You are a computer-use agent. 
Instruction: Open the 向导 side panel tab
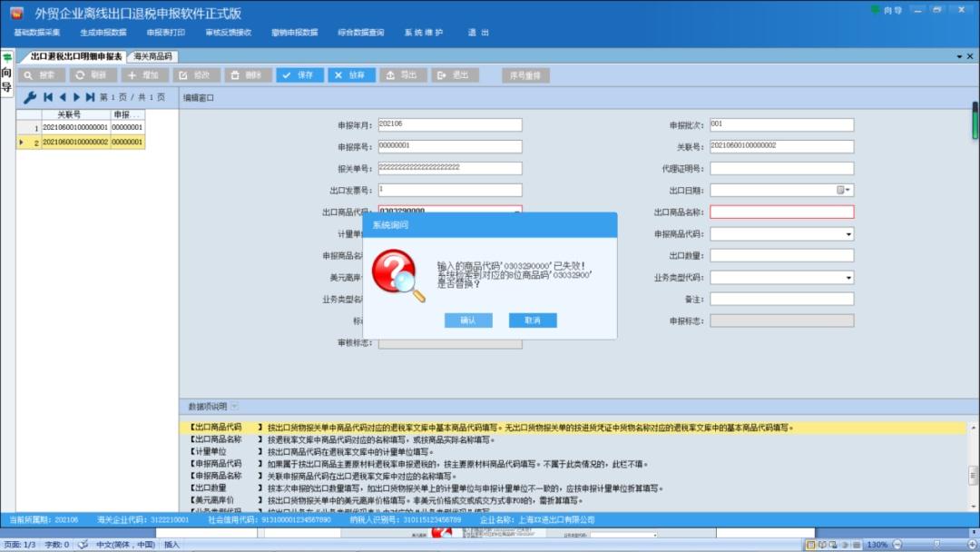click(x=6, y=74)
